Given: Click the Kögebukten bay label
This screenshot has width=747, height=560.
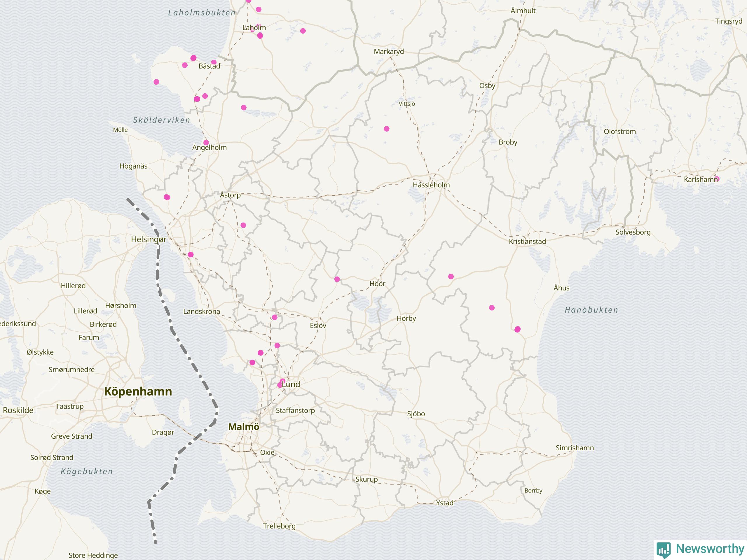Looking at the screenshot, I should pos(86,471).
